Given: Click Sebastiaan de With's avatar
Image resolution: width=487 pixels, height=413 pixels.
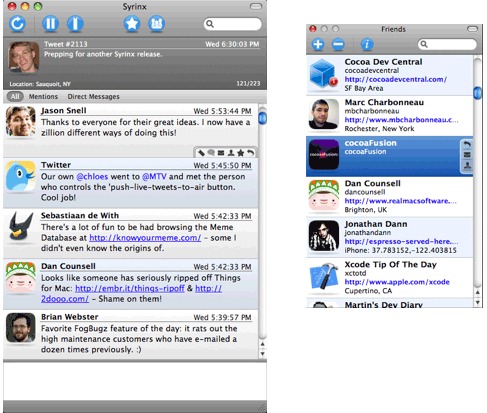Looking at the screenshot, I should tap(20, 227).
